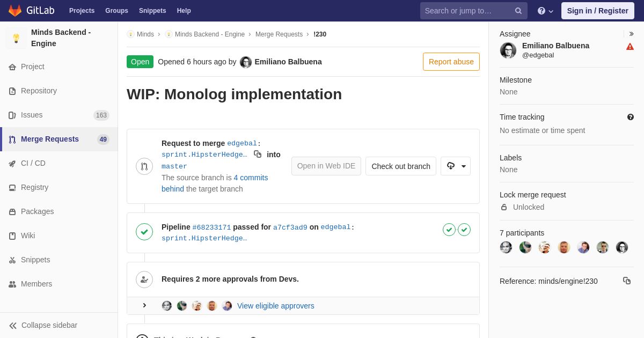
Task: Click Emiliano Balbuena author name link
Action: coord(288,62)
